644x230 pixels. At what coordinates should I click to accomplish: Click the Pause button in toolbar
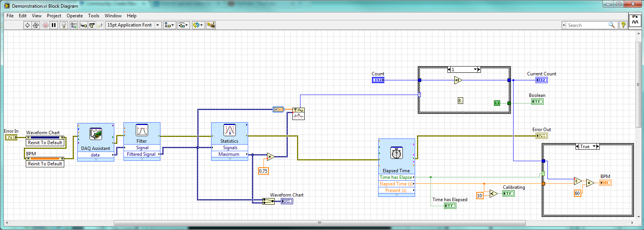tap(54, 25)
